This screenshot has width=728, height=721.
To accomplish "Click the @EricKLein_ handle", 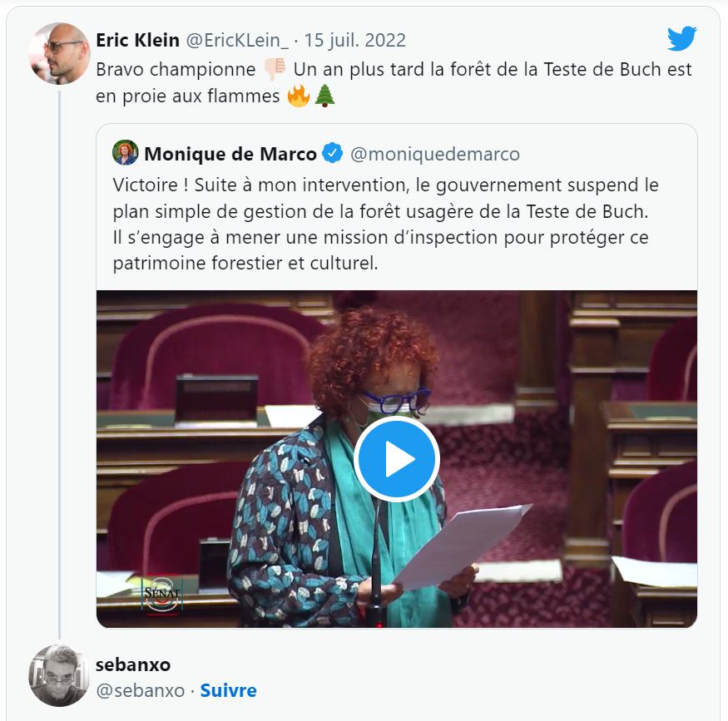I will tap(237, 41).
